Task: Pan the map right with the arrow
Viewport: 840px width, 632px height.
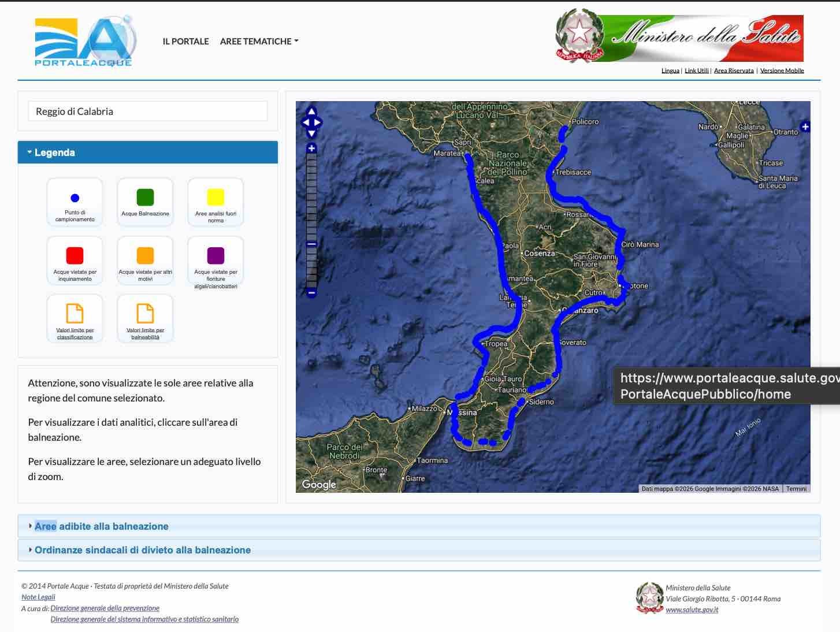Action: click(x=317, y=122)
